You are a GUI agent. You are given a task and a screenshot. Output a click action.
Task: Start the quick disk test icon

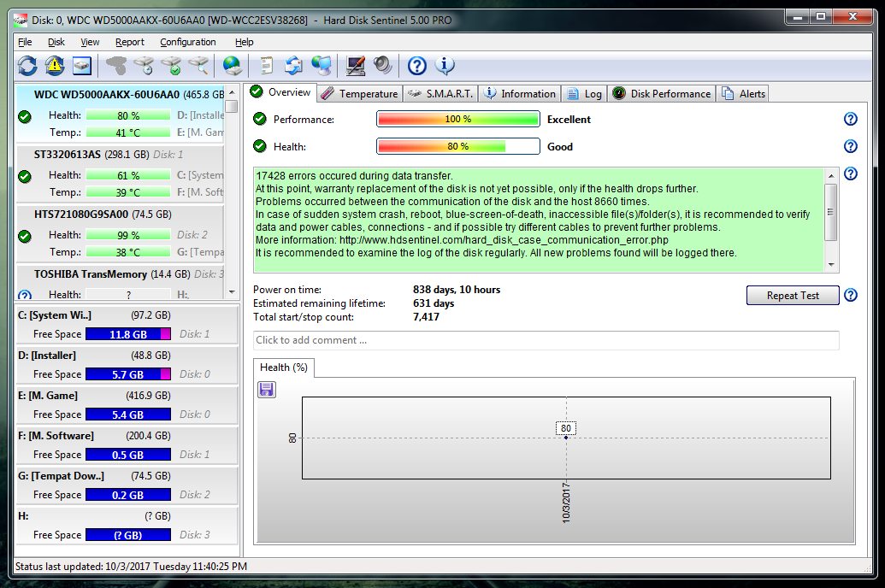pos(142,66)
